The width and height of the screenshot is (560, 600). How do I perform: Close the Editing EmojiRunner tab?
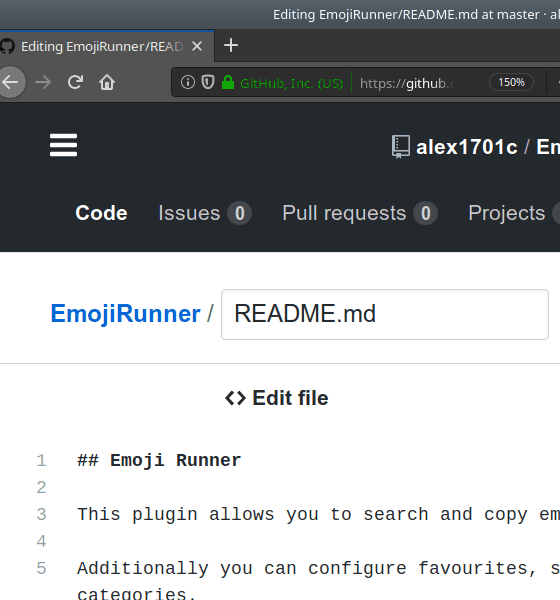coord(197,46)
